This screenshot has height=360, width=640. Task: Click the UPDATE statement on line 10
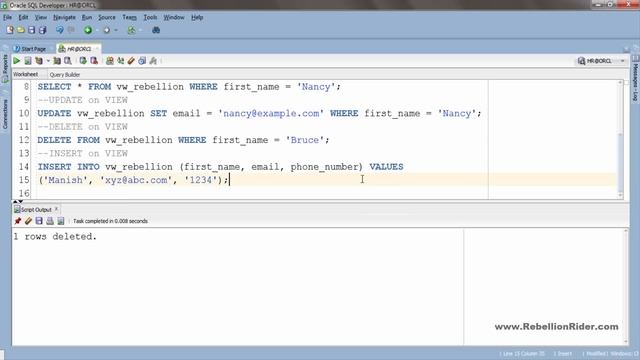coord(260,113)
